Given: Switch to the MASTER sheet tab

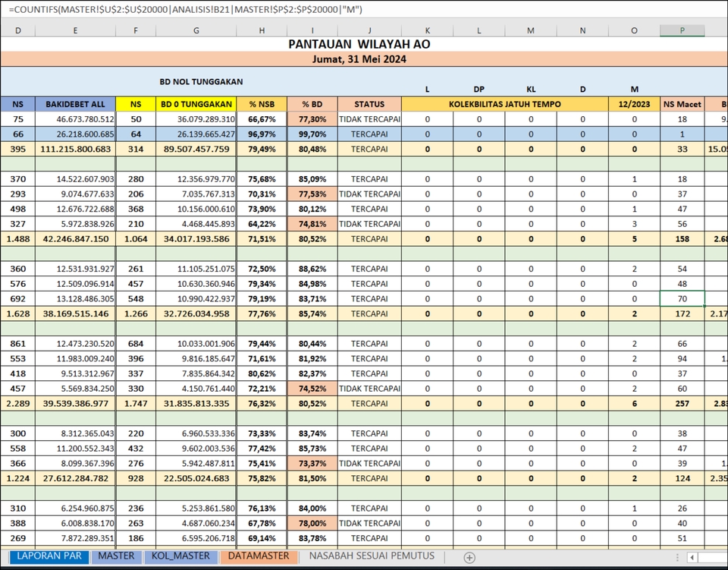Looking at the screenshot, I should coord(115,556).
